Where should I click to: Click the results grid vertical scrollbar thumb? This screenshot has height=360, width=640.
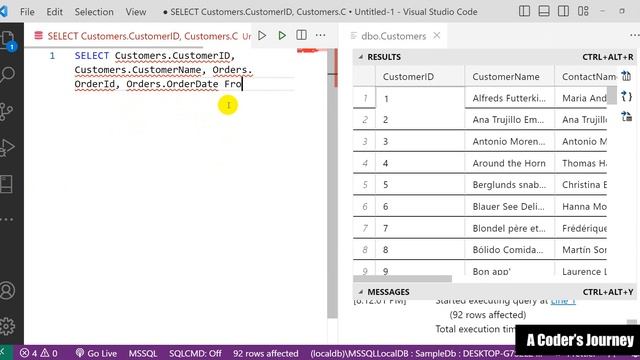click(611, 95)
